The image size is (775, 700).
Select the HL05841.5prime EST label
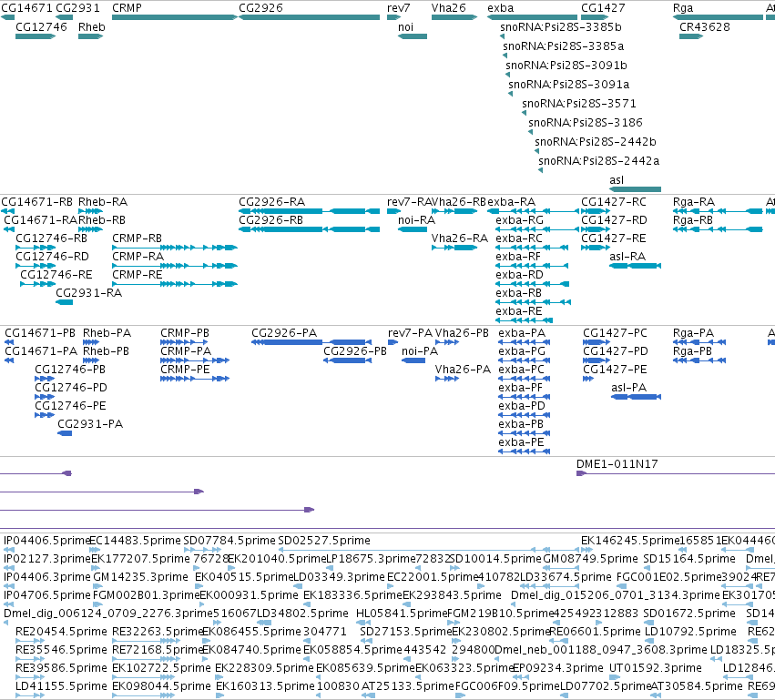coord(402,614)
